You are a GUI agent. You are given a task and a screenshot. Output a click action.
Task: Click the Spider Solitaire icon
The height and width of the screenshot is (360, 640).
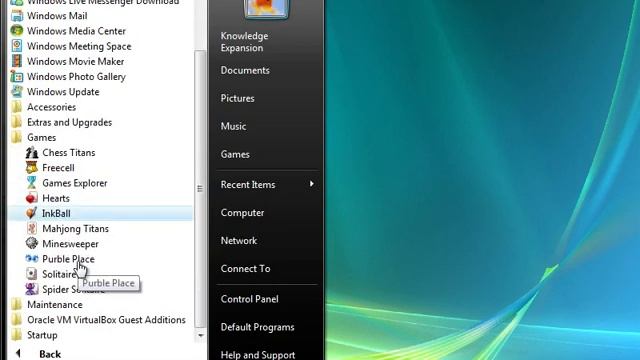click(32, 289)
